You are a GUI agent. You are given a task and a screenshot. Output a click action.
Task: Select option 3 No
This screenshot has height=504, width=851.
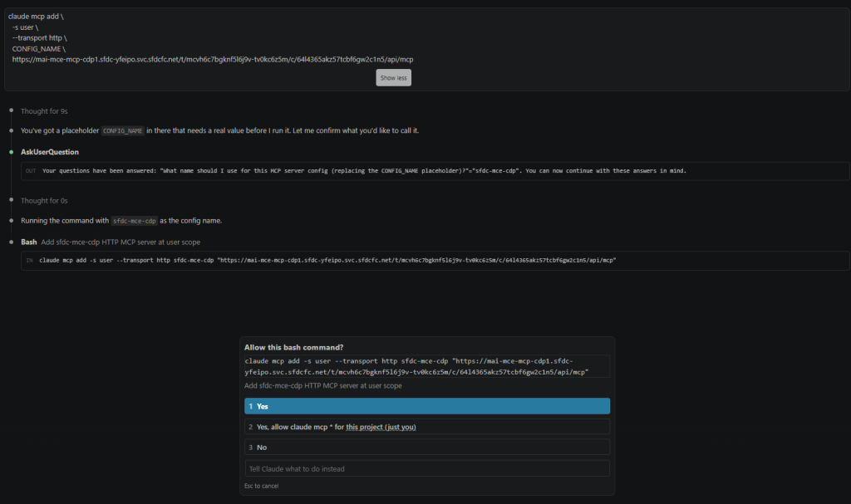point(427,447)
